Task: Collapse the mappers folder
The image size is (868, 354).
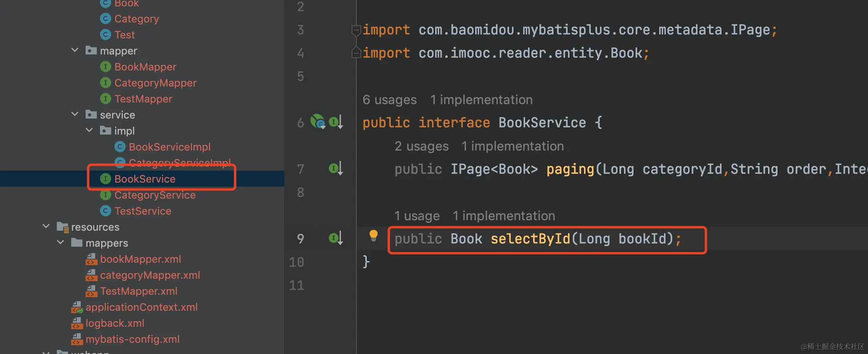Action: pyautogui.click(x=60, y=243)
